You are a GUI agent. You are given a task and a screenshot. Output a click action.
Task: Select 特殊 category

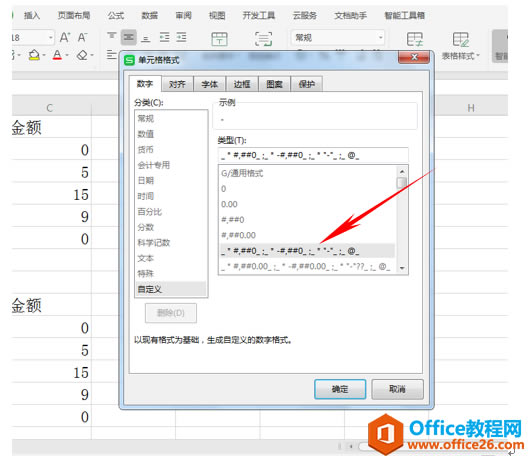pyautogui.click(x=171, y=274)
